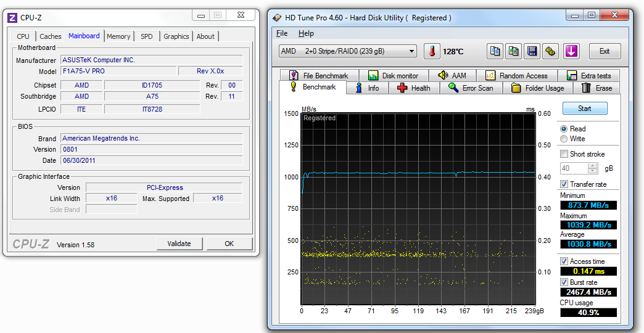Click the ASUSTeK Computer INC. manufacturer value

(x=152, y=60)
